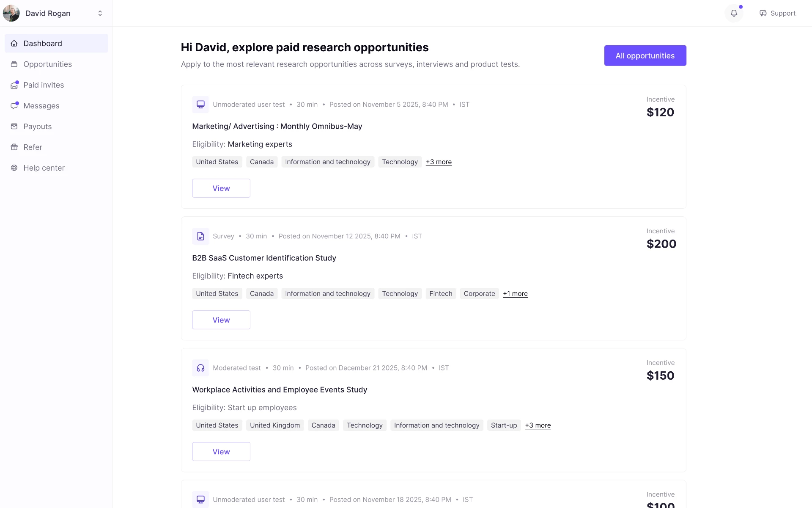Open Help center from sidebar
The width and height of the screenshot is (812, 508).
coord(56,168)
